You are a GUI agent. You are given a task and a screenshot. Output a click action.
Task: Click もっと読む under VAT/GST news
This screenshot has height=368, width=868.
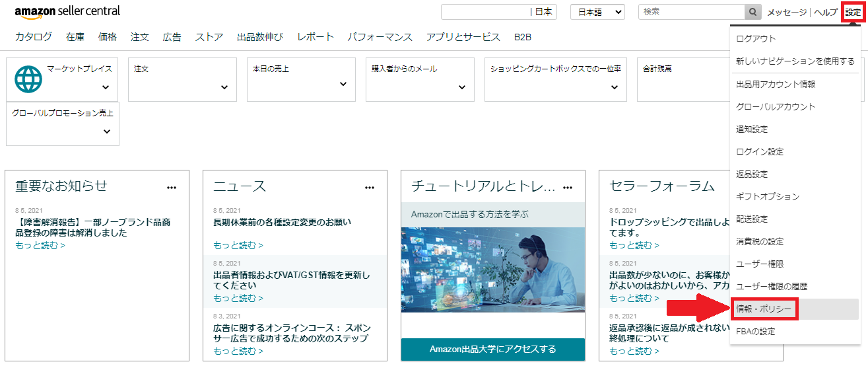(238, 298)
